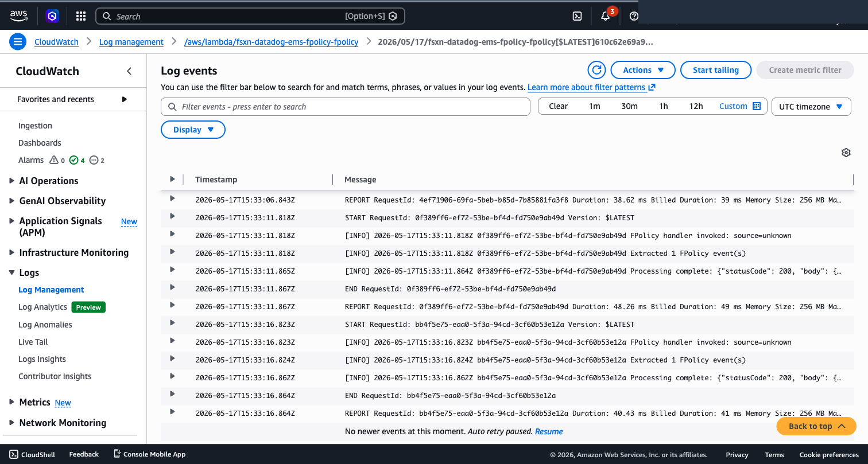Click Extracted 1 FPolicy event(s) at 15:33:16.824Z

(x=545, y=360)
